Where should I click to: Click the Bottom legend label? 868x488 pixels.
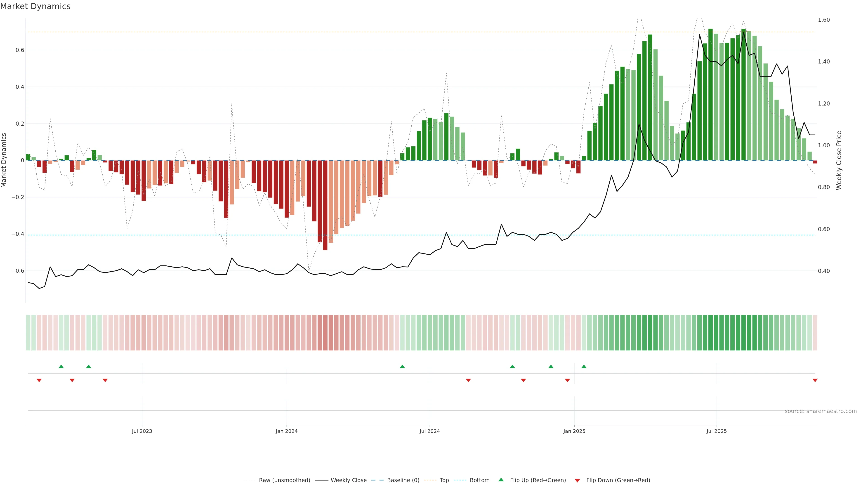[x=479, y=480]
